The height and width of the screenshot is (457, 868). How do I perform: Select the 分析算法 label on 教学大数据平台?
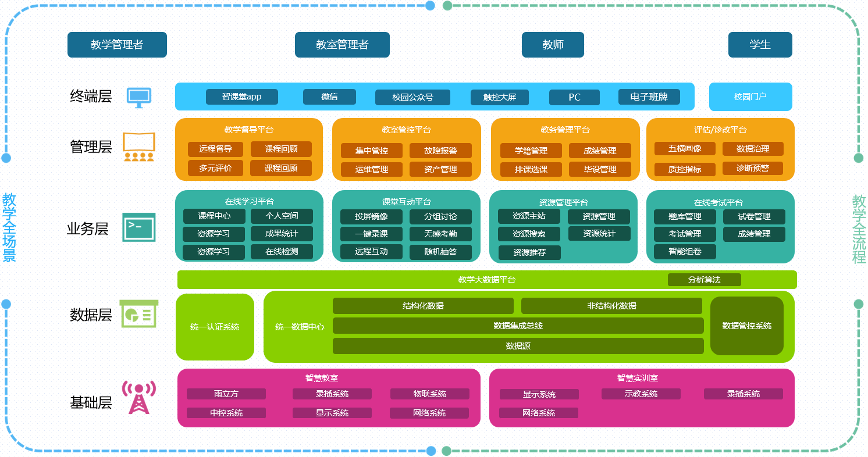(705, 280)
